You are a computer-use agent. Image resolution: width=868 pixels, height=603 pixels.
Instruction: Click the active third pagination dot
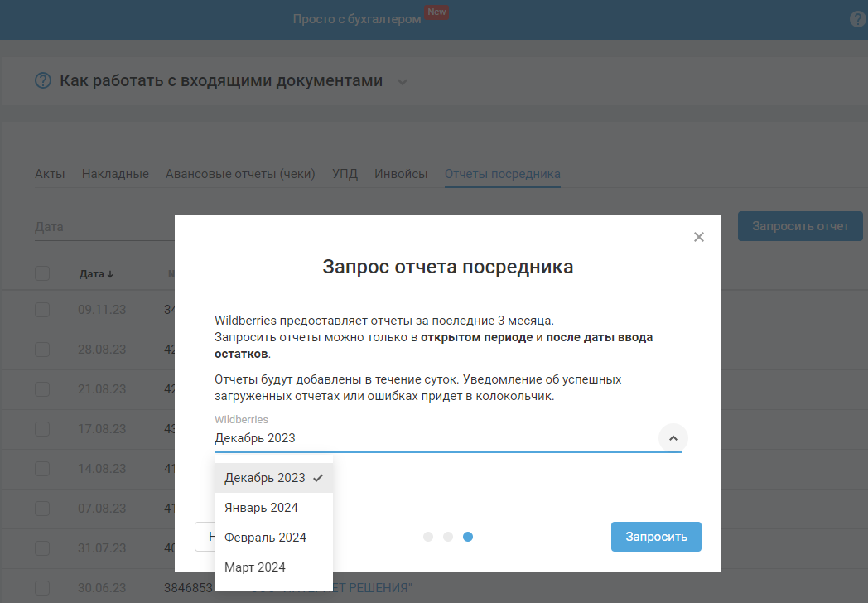tap(468, 537)
